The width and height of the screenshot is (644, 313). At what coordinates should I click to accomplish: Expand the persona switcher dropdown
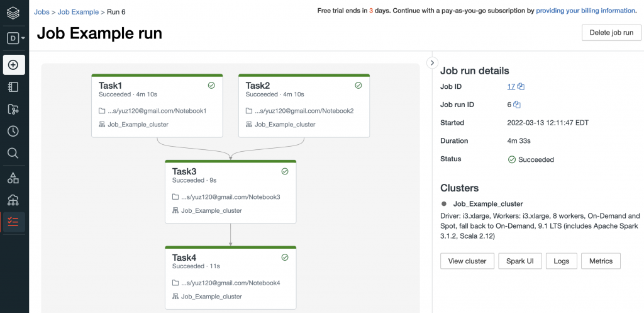click(x=16, y=38)
